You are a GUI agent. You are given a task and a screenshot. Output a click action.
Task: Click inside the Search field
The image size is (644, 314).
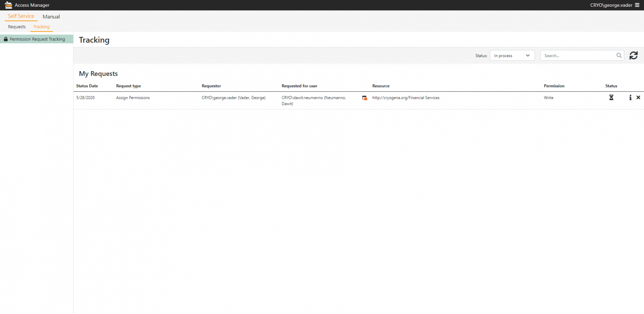[579, 55]
